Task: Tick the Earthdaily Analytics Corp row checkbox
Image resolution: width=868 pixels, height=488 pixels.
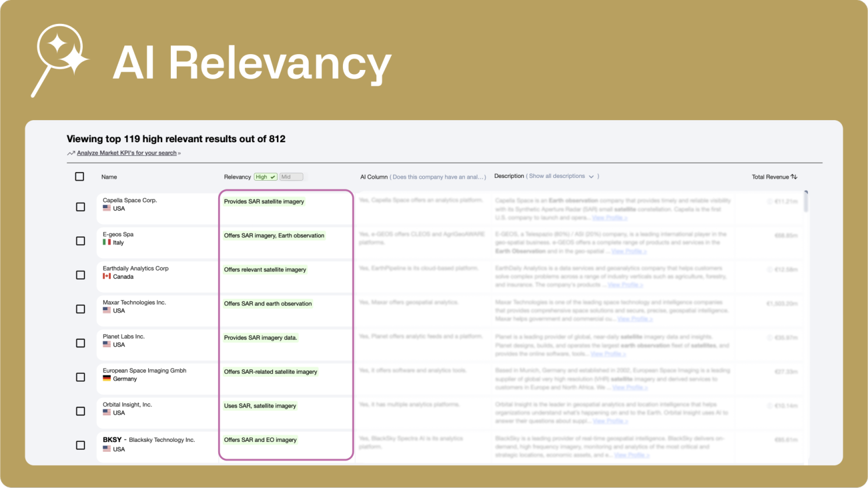Action: 80,275
